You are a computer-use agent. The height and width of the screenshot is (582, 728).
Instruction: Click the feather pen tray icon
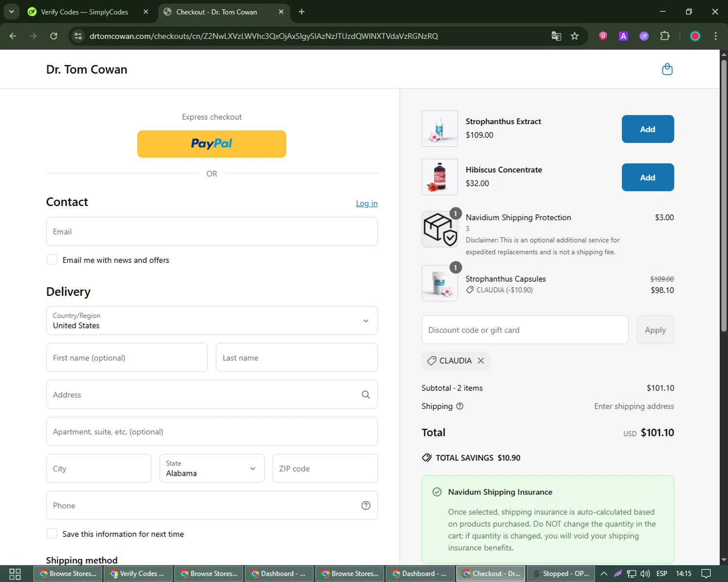(618, 574)
